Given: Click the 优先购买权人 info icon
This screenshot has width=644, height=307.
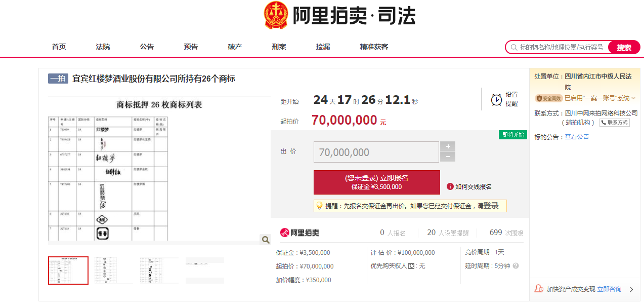Looking at the screenshot, I should (411, 266).
